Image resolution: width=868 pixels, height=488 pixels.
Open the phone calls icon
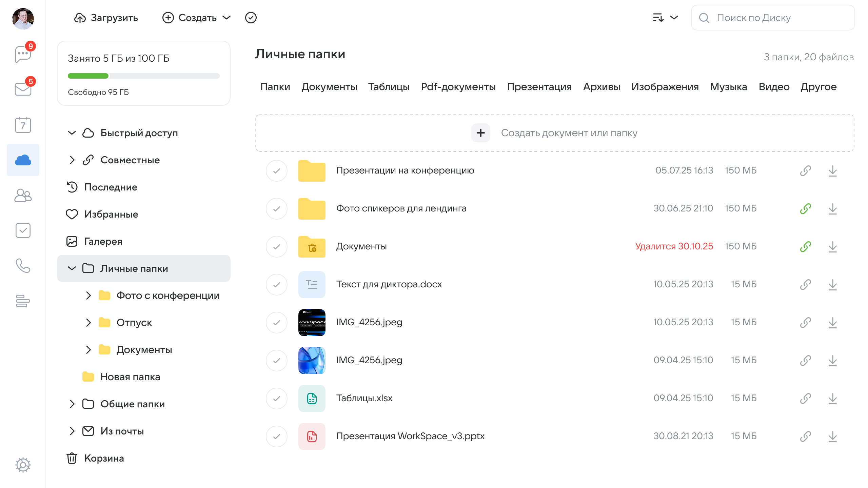click(x=23, y=266)
